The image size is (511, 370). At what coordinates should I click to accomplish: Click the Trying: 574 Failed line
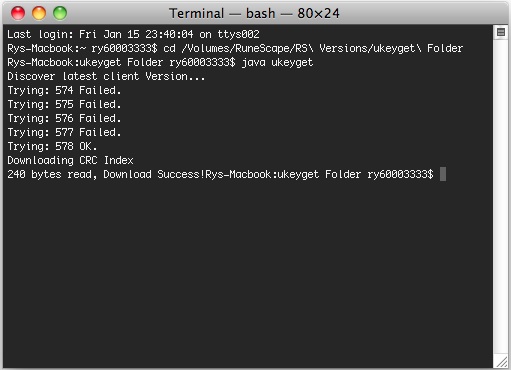[64, 91]
